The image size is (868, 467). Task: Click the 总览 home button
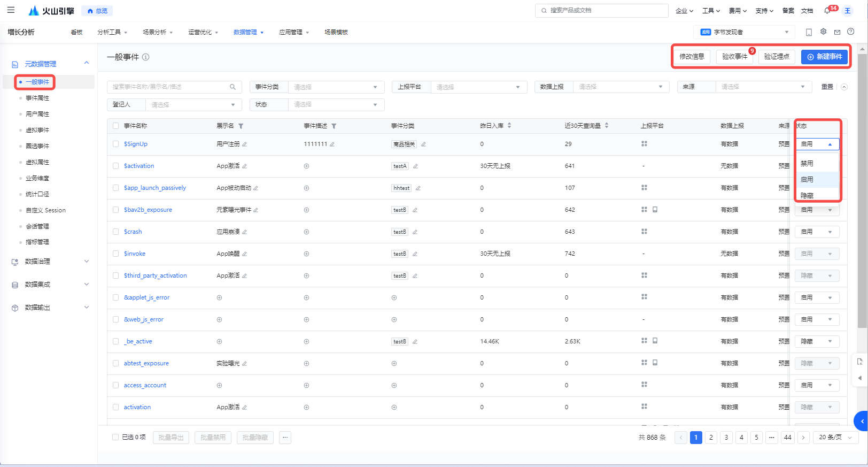pyautogui.click(x=97, y=11)
